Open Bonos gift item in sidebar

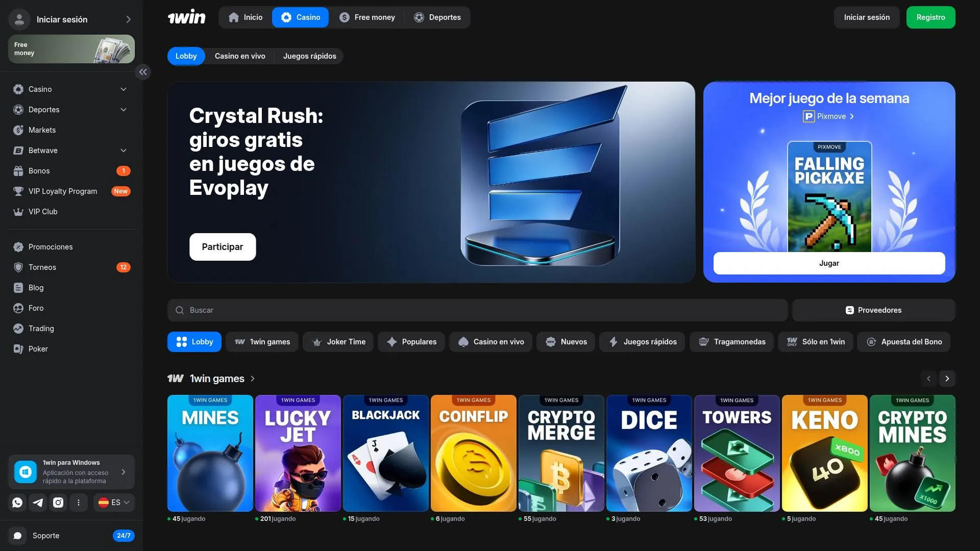point(71,171)
